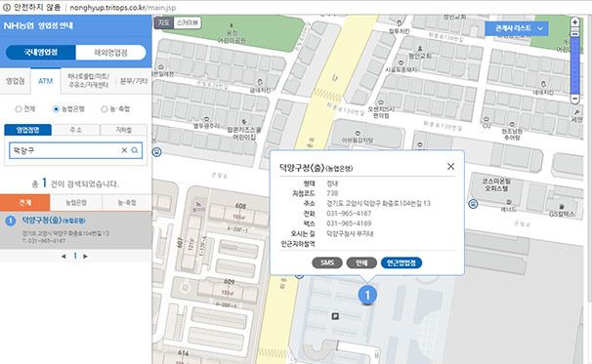
Task: Zoom in with the map plus button
Action: pyautogui.click(x=574, y=21)
